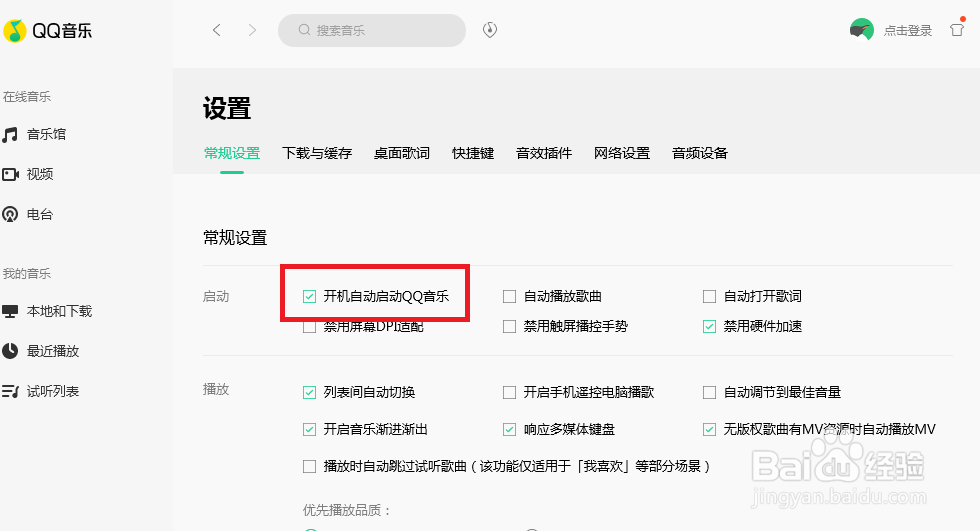This screenshot has width=980, height=531.
Task: Open 试听列表 in the sidebar
Action: click(x=52, y=391)
